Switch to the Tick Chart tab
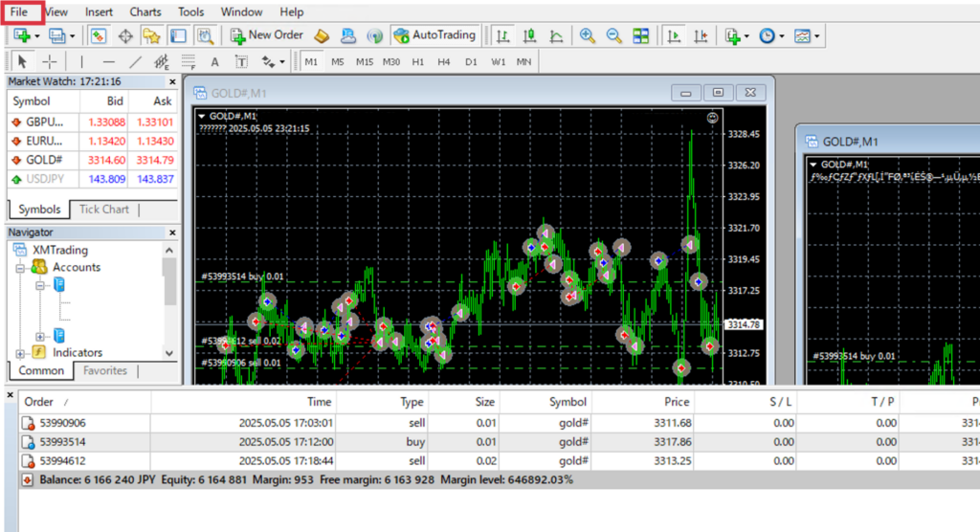The width and height of the screenshot is (980, 532). 103,210
